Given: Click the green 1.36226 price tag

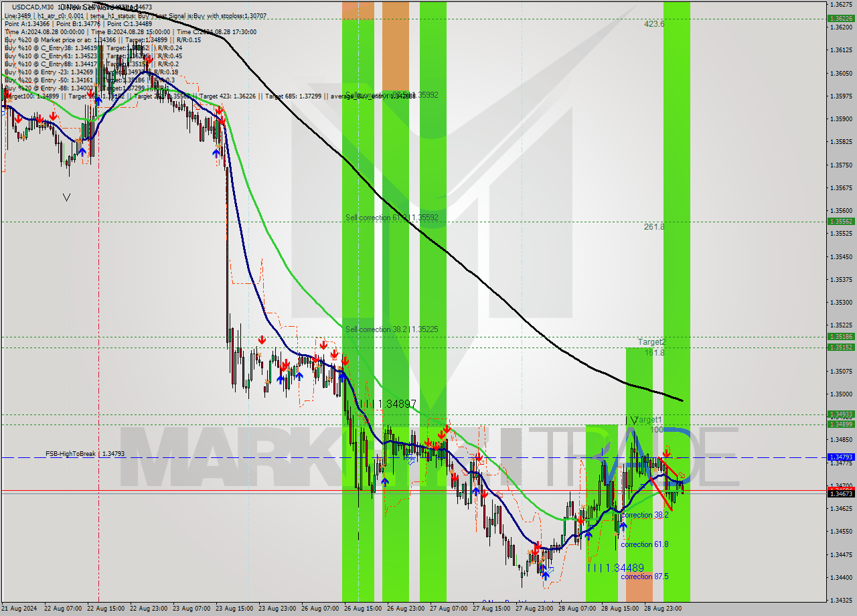Looking at the screenshot, I should 841,19.
